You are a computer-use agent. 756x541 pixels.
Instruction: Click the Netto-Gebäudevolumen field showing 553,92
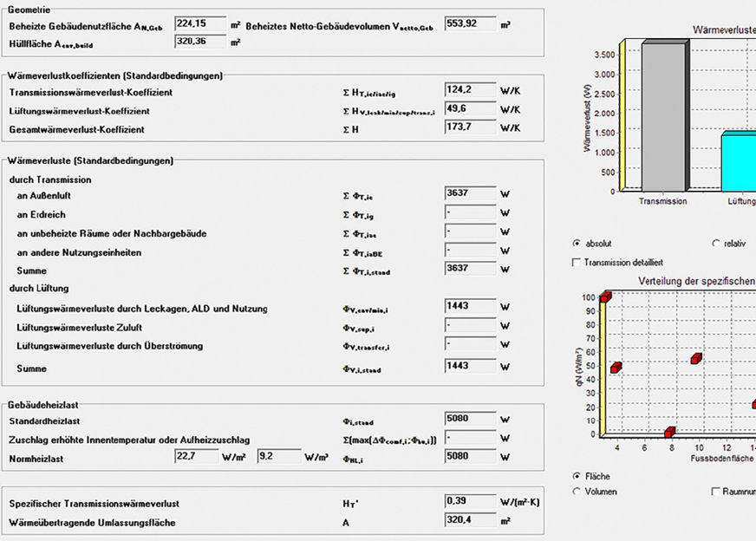(x=470, y=23)
